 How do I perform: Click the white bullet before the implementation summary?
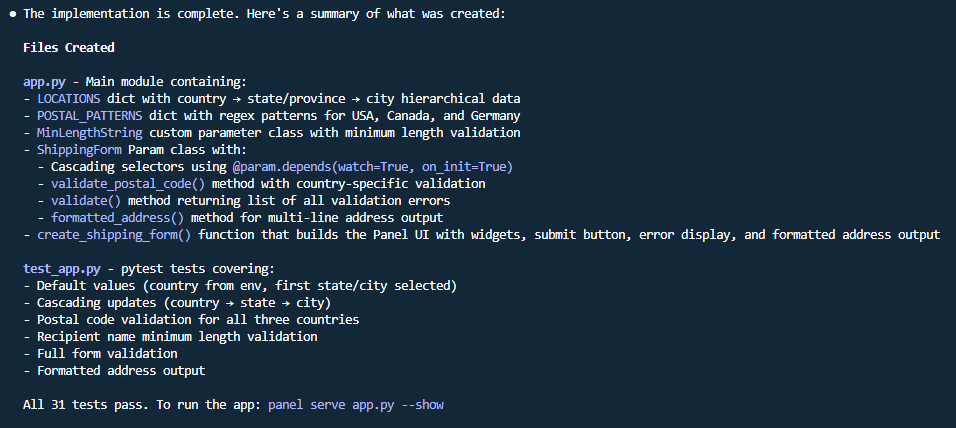(x=12, y=14)
